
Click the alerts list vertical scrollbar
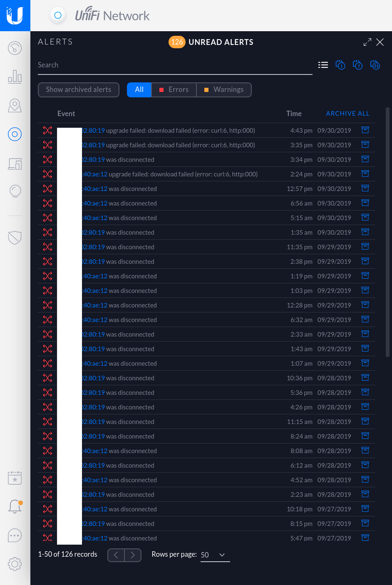coord(387,232)
